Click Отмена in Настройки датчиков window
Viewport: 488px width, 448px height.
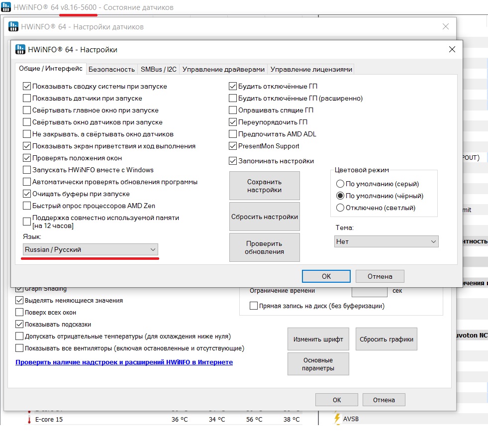pyautogui.click(x=384, y=400)
